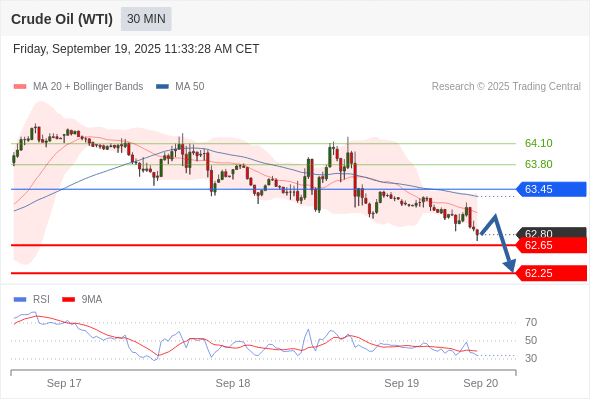Click the Crude Oil (WTI) title
590x400 pixels.
(x=62, y=19)
